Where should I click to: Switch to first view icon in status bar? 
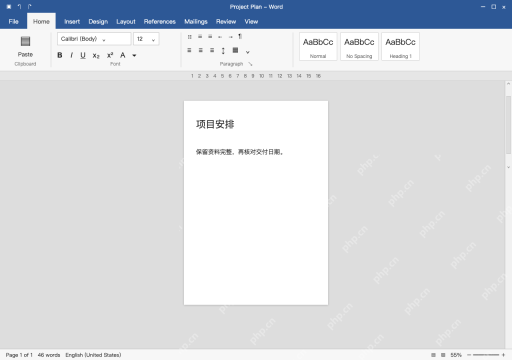[x=433, y=355]
